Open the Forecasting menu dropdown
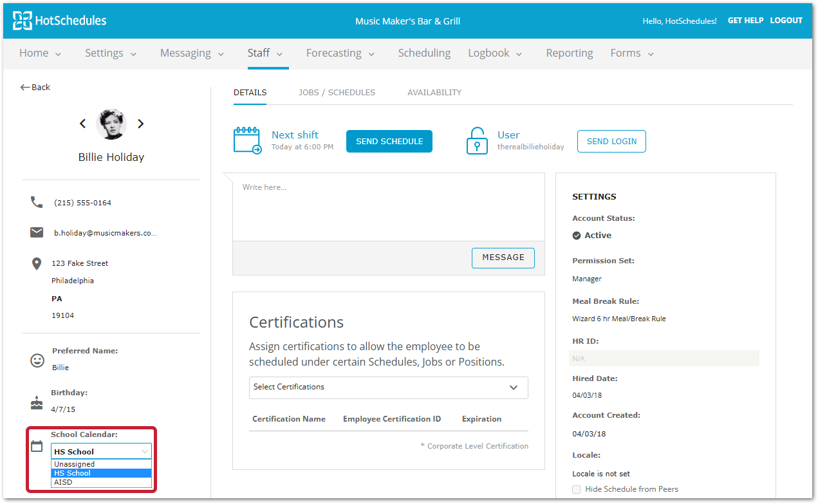Screen dimensions: 818x504 (340, 53)
